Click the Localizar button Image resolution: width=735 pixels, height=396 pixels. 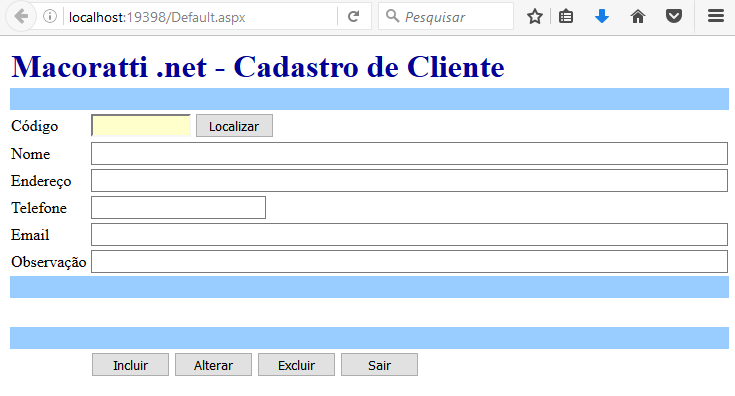tap(234, 126)
